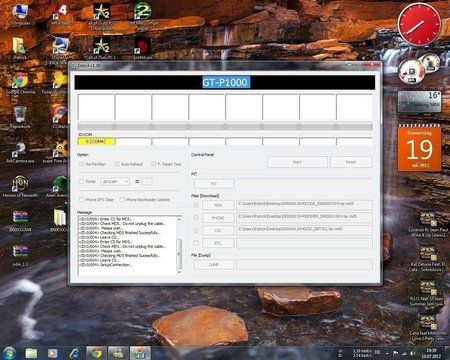
Task: Toggle the Re-Partition checkbox
Action: 81,164
